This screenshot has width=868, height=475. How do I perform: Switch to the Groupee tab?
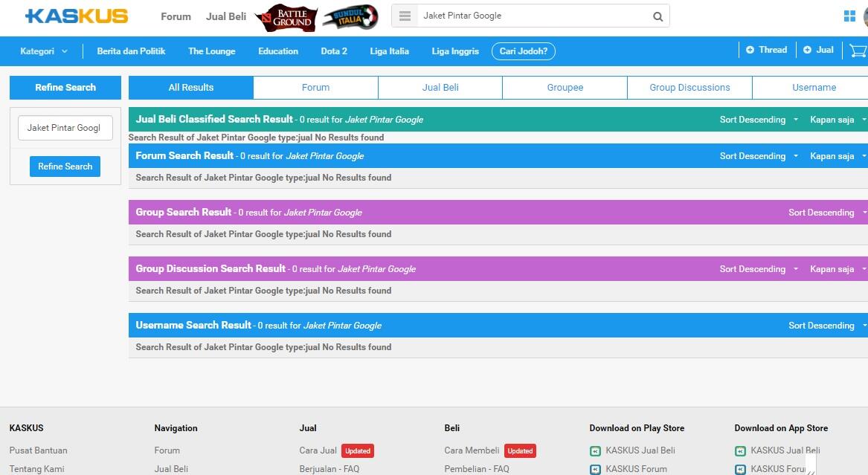565,88
